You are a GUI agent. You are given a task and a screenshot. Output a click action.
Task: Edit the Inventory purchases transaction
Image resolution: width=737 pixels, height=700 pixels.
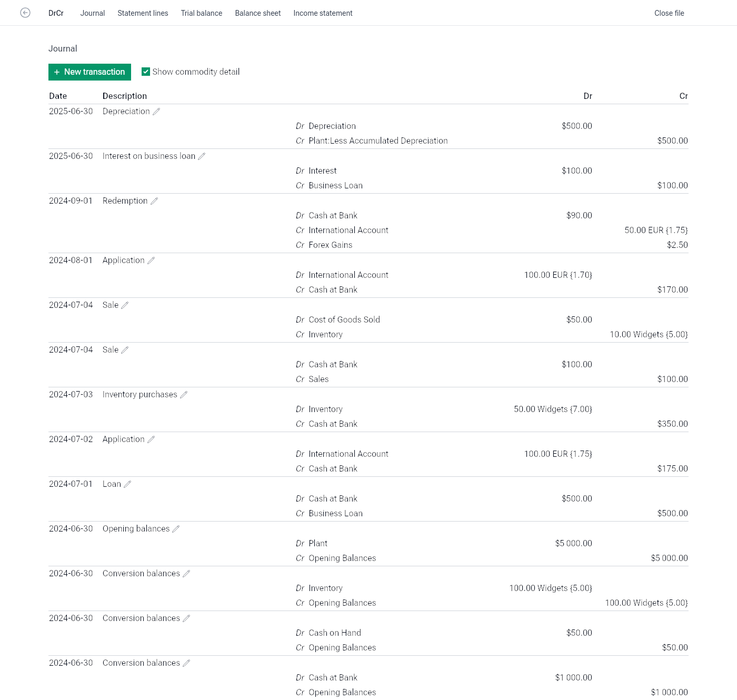[x=184, y=395]
